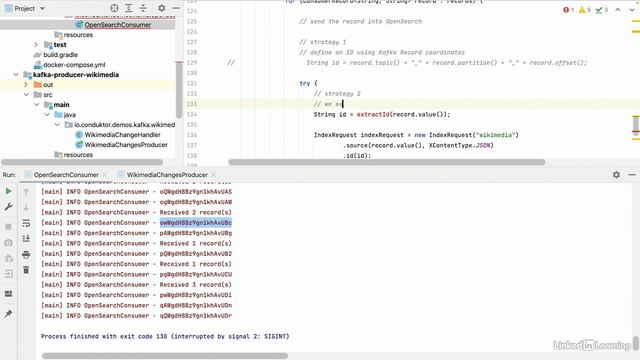640x360 pixels.
Task: Open WikimediaChangeHandler class
Action: tap(122, 135)
